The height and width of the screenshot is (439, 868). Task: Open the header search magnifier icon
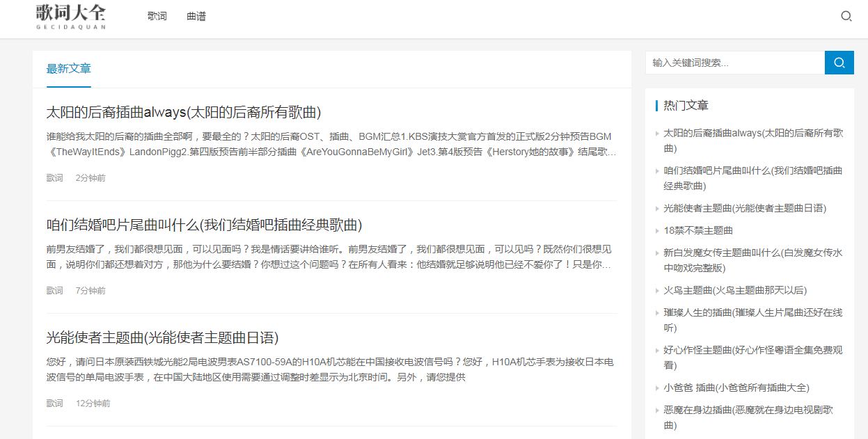pyautogui.click(x=846, y=16)
